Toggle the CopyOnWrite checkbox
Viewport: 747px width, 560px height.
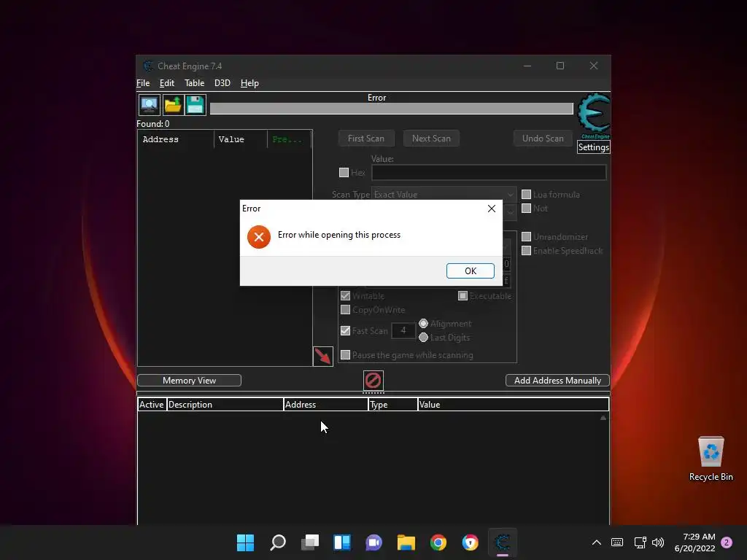[345, 309]
